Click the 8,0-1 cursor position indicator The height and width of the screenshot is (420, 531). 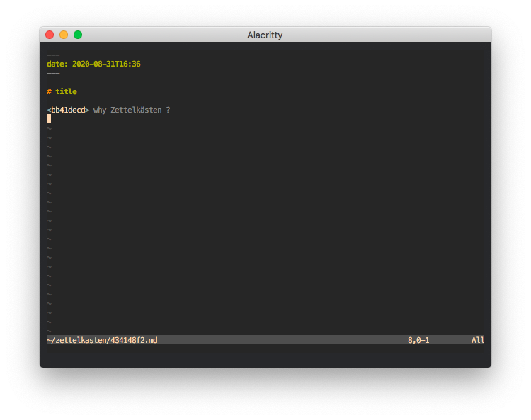(x=418, y=340)
